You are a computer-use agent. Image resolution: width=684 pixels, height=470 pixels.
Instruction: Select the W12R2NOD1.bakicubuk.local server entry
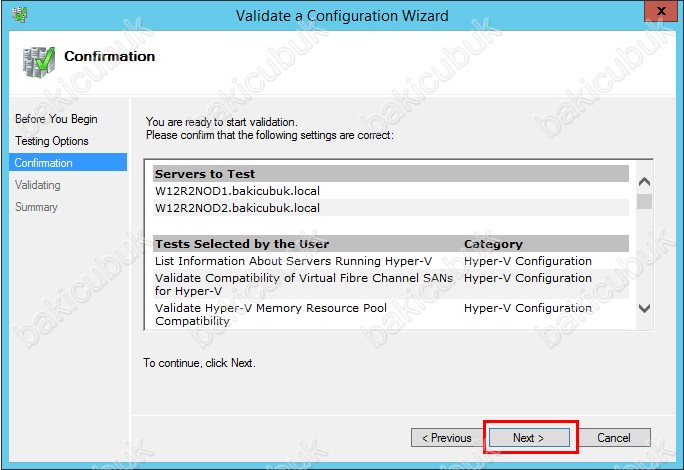[x=237, y=190]
